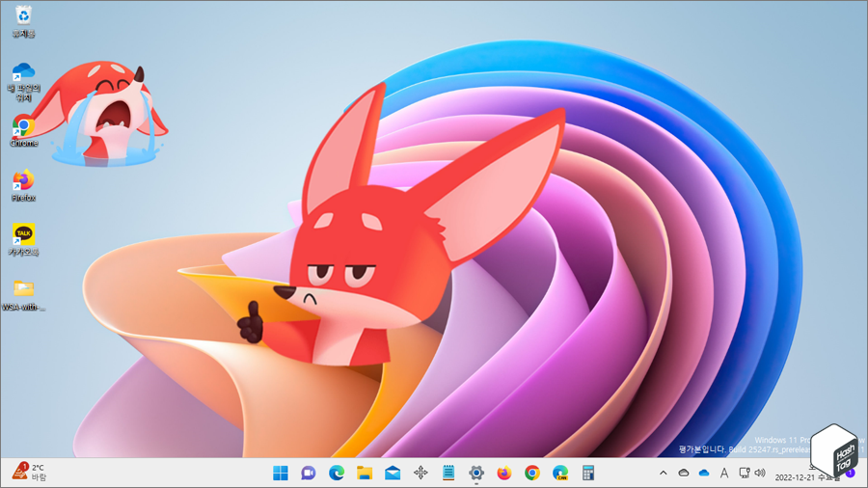Open the Mail app in taskbar

[x=393, y=474]
